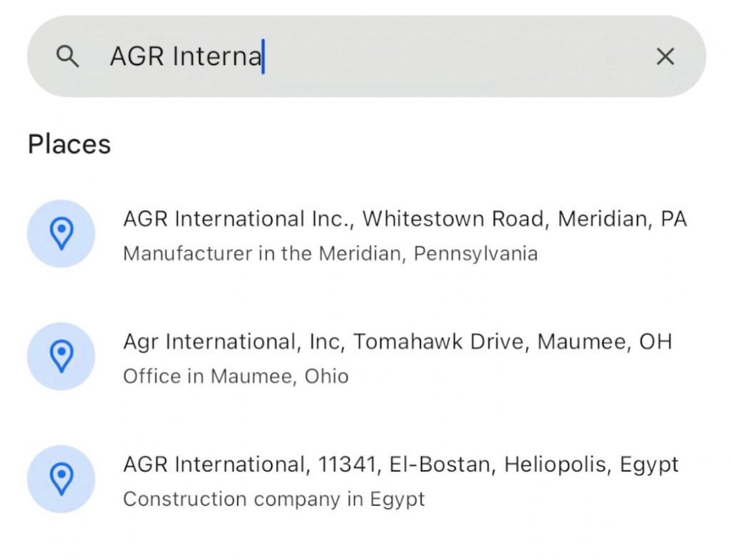Click the "Places" section heading
The image size is (731, 560).
69,144
